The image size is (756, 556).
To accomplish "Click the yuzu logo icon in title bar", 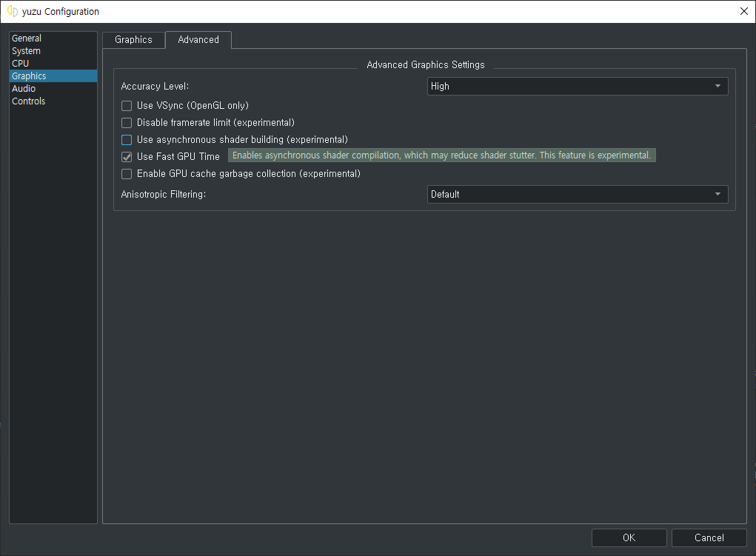I will [x=13, y=11].
